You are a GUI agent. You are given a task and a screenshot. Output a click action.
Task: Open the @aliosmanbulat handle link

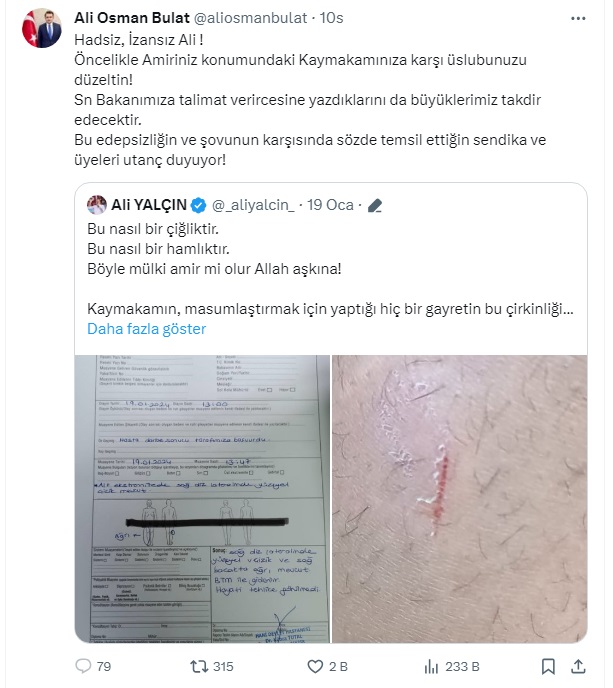coord(250,18)
